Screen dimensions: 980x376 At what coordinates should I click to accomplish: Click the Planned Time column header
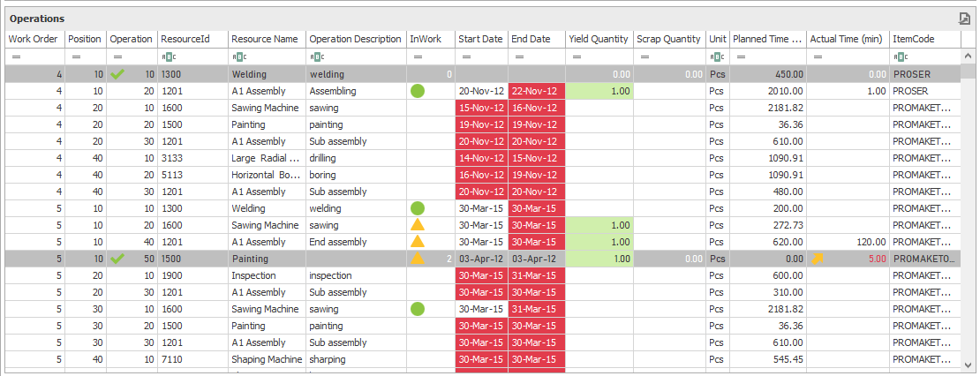766,39
